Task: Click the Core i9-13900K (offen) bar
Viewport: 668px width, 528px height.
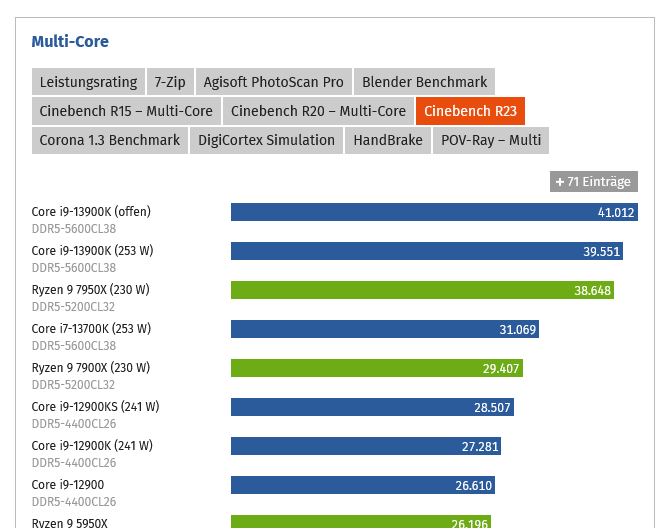Action: coord(434,212)
